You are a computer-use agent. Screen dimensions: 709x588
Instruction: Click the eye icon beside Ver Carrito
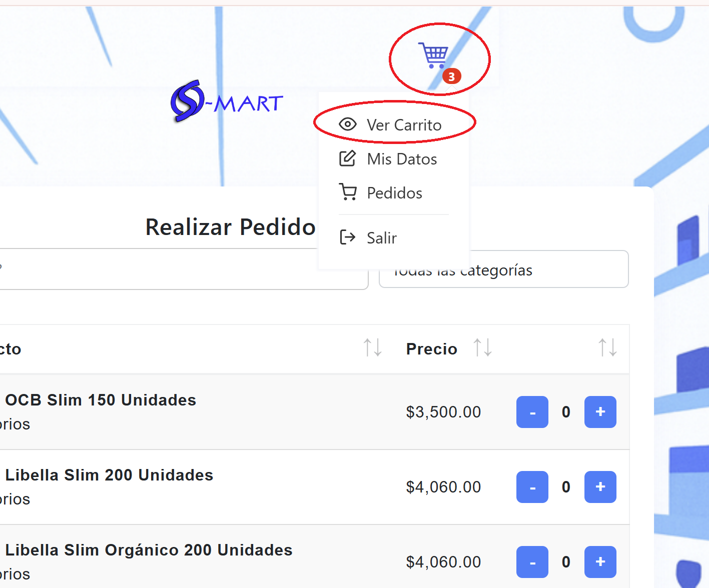348,124
